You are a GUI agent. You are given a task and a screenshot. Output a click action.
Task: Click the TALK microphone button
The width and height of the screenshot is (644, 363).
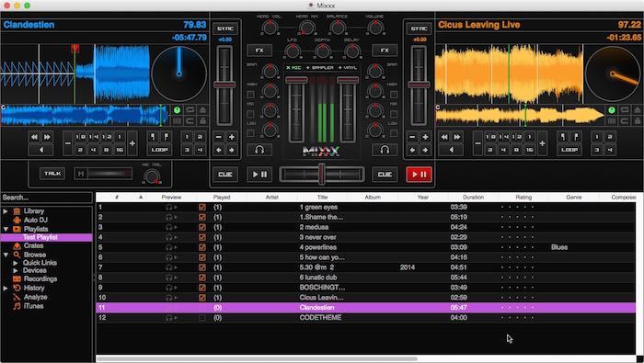click(x=52, y=174)
